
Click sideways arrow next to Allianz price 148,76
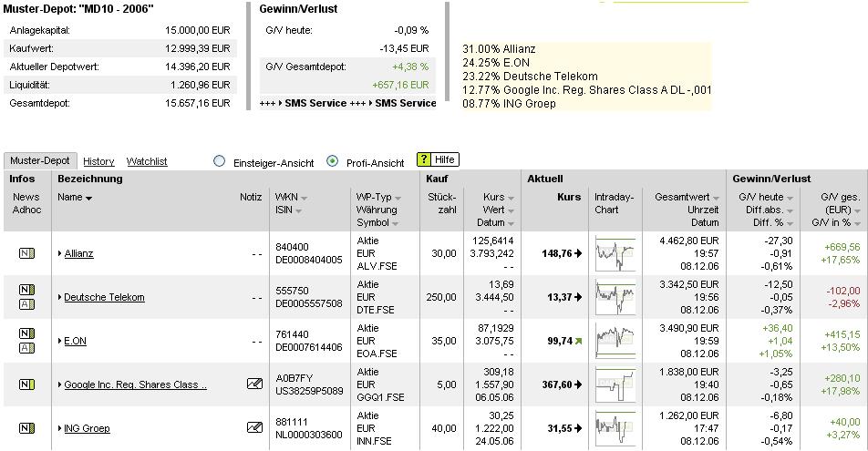tap(578, 253)
